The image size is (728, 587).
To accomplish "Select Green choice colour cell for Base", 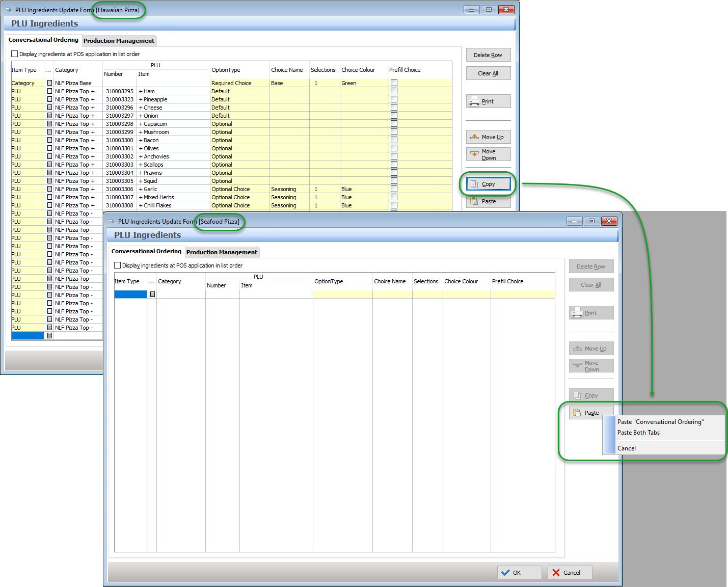I will point(363,83).
